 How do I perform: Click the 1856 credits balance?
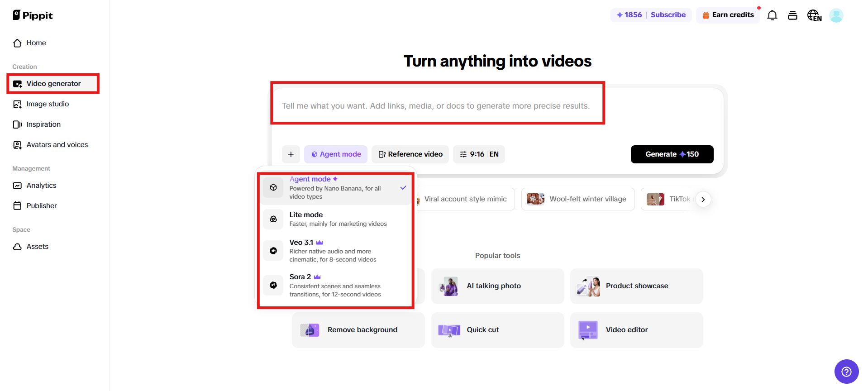pyautogui.click(x=629, y=15)
